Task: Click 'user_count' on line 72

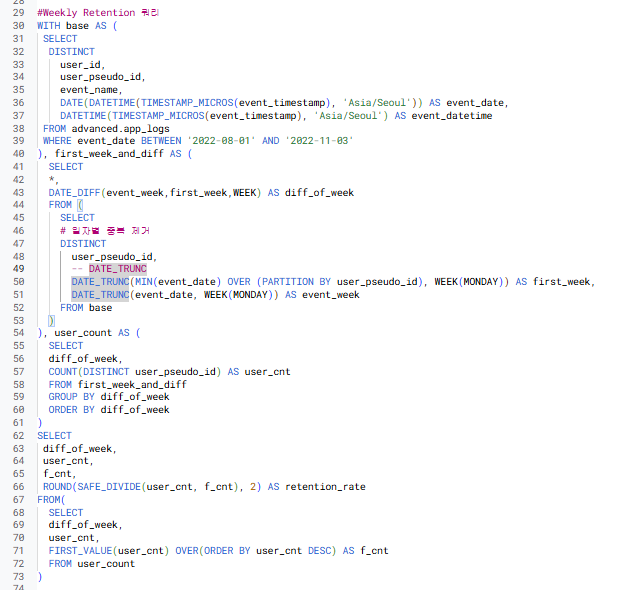Action: (106, 564)
